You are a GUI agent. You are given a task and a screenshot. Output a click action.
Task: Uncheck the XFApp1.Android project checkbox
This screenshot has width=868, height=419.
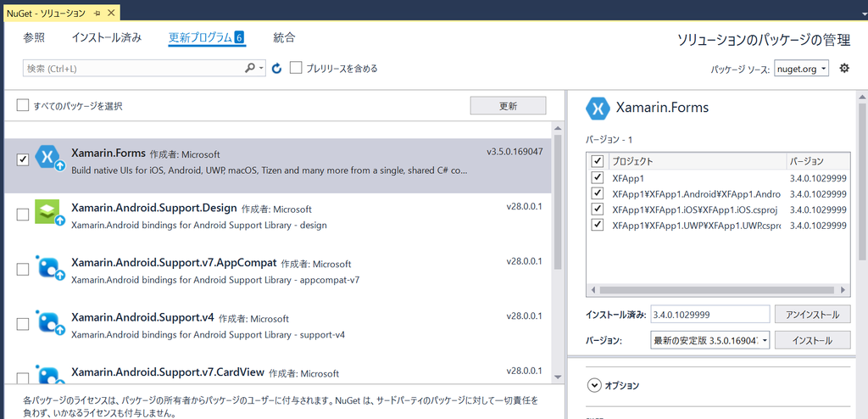click(598, 193)
